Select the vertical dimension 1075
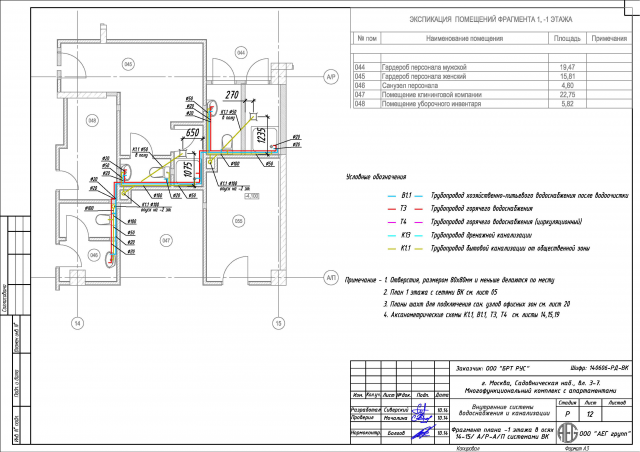 [x=188, y=169]
